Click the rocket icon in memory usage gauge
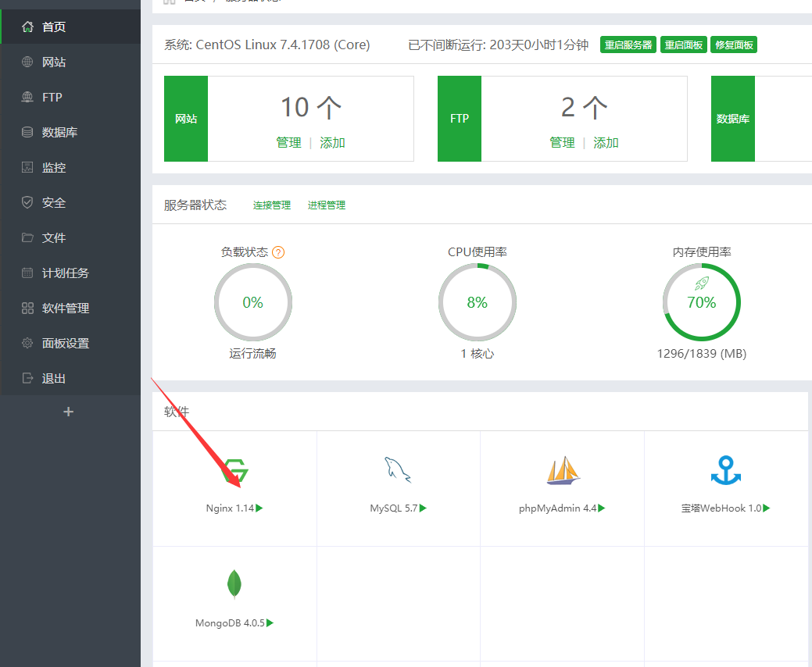The height and width of the screenshot is (667, 812). click(x=702, y=283)
